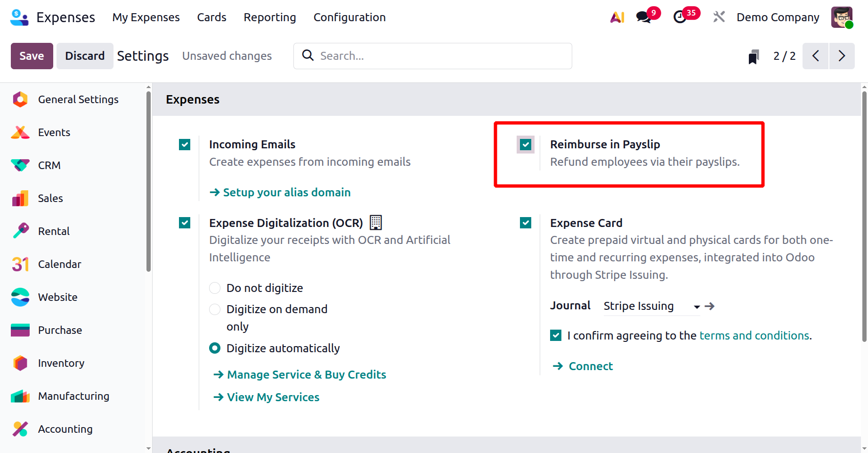
Task: Open the Configuration menu
Action: tap(349, 17)
